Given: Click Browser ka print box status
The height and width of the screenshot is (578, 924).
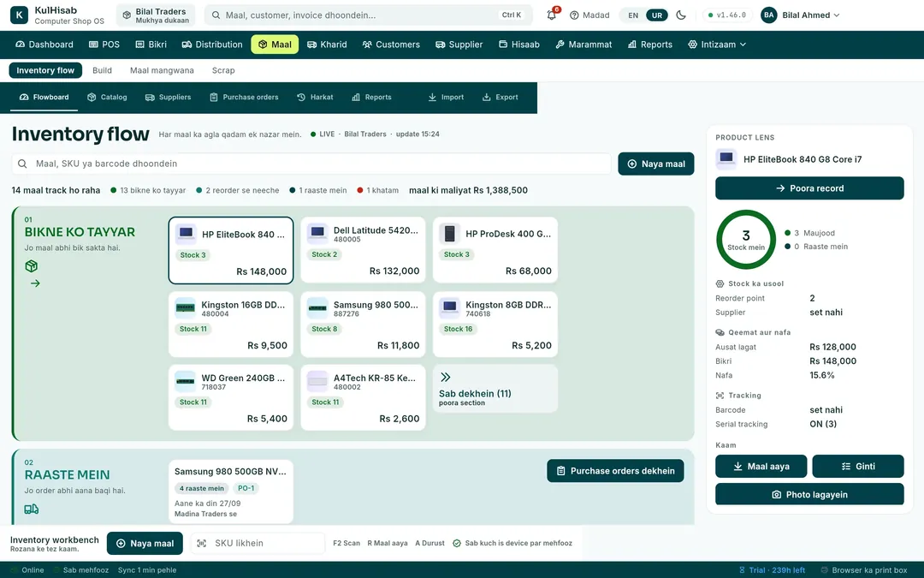Looking at the screenshot, I should pyautogui.click(x=864, y=570).
